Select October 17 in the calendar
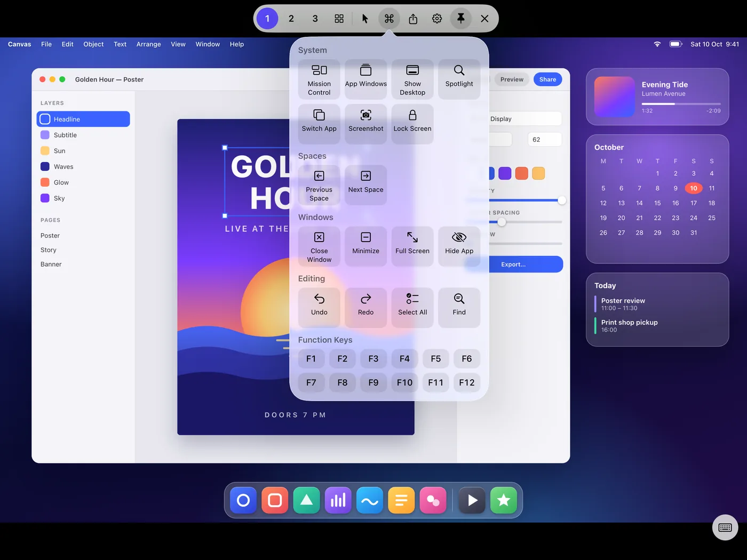 click(x=694, y=203)
